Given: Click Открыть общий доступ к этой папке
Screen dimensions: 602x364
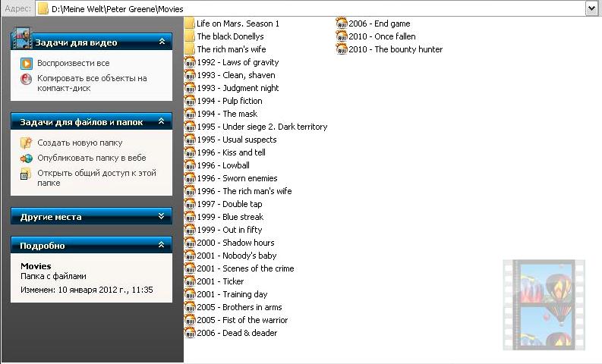Looking at the screenshot, I should (x=96, y=177).
